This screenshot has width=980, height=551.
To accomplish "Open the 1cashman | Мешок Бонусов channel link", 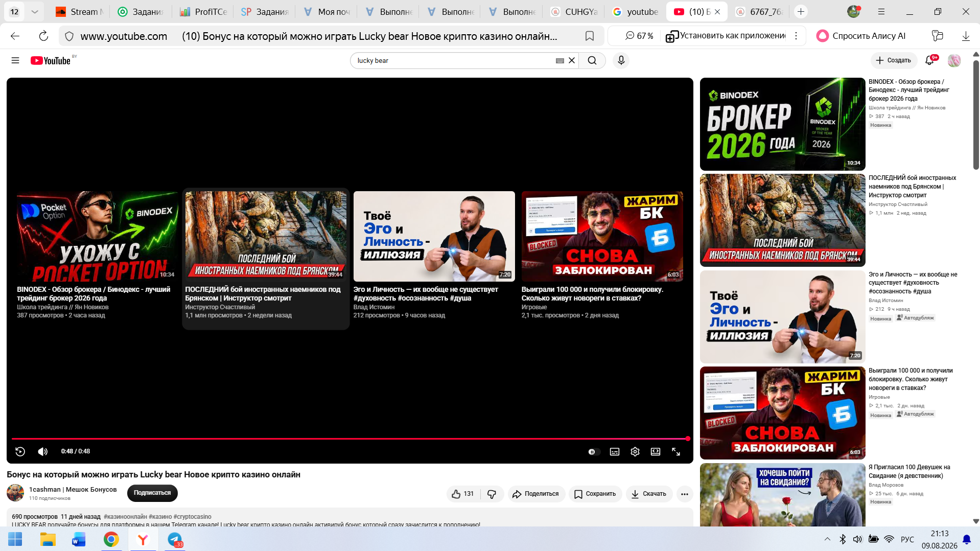I will tap(73, 490).
